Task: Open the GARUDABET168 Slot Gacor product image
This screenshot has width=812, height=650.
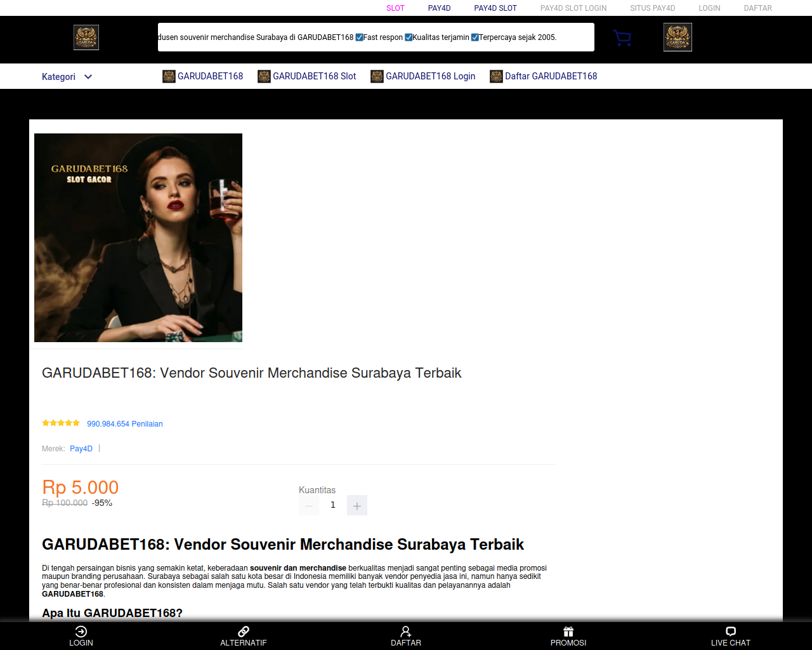Action: pos(138,237)
